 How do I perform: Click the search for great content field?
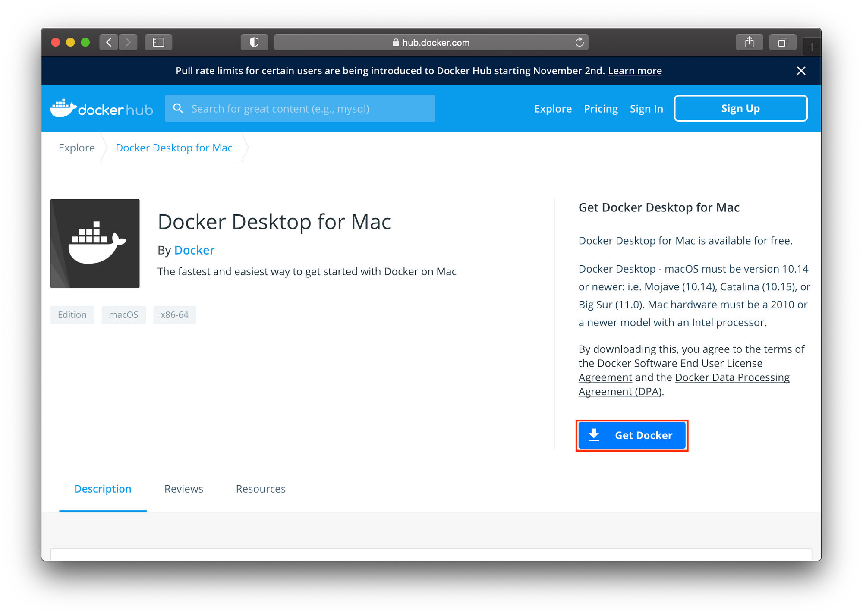coord(300,108)
